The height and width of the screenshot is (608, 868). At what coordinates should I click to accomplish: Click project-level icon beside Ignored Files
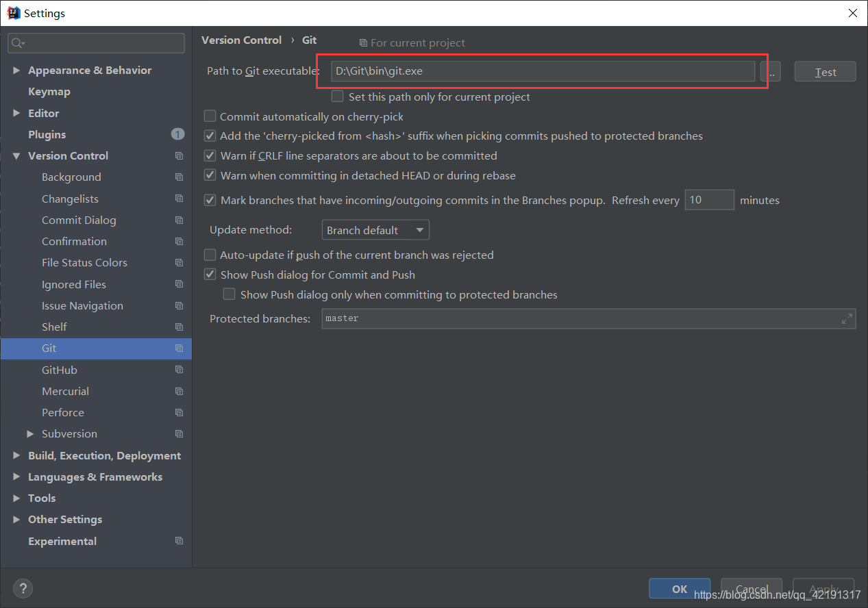point(179,284)
